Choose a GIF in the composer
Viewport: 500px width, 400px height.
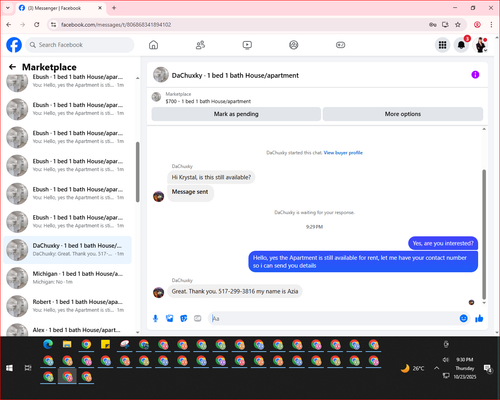[198, 318]
